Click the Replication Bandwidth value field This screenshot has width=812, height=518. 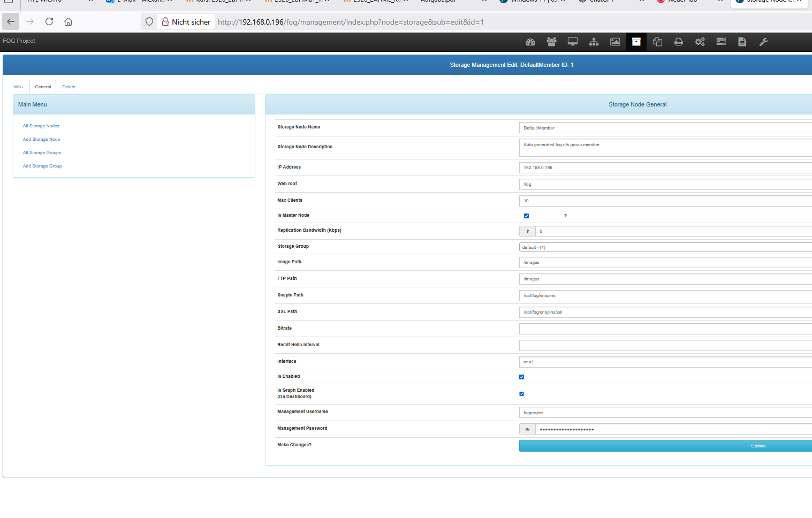[673, 231]
